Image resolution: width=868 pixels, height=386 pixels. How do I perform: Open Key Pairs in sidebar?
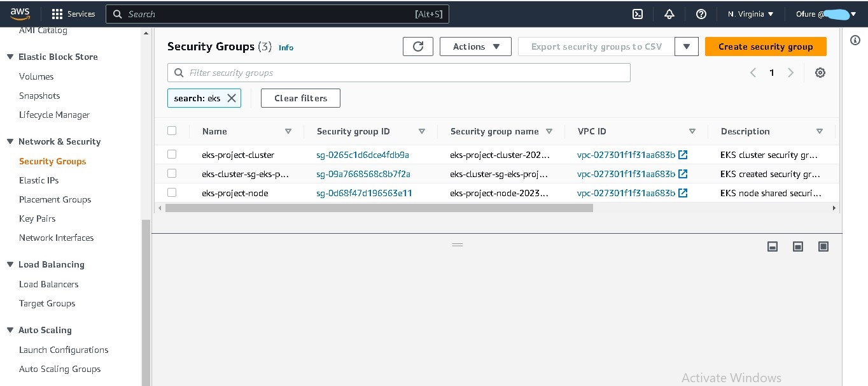pyautogui.click(x=38, y=218)
